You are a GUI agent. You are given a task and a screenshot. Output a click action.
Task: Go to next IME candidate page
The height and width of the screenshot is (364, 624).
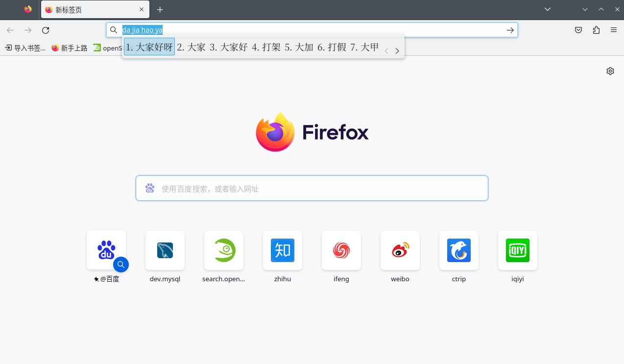click(x=397, y=50)
